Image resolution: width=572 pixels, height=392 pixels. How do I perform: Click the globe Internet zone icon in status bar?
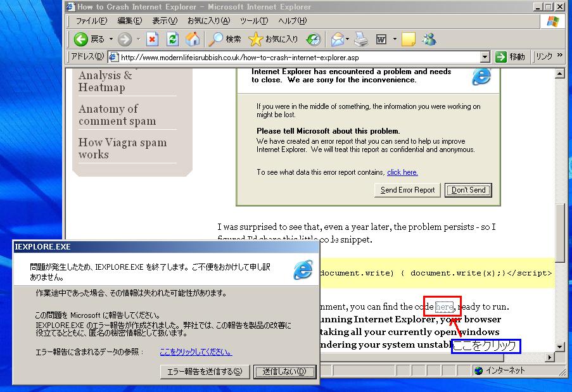click(479, 370)
